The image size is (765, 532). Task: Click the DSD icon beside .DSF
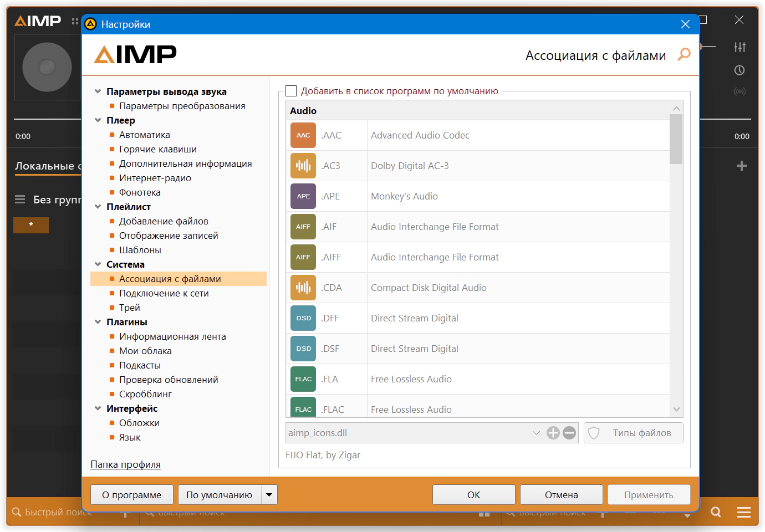303,349
